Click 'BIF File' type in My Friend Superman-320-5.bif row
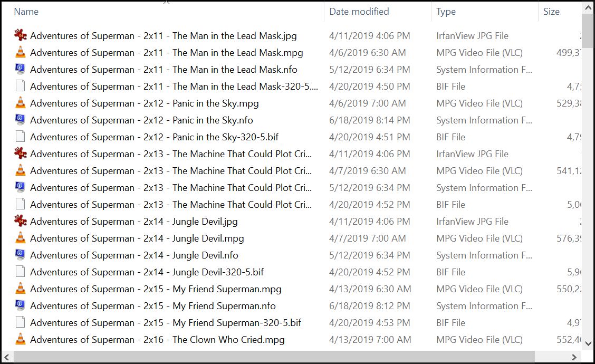 450,323
